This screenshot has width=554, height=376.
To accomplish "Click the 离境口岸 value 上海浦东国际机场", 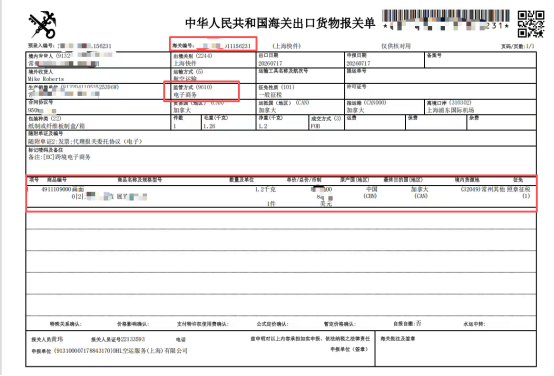I will tap(450, 110).
